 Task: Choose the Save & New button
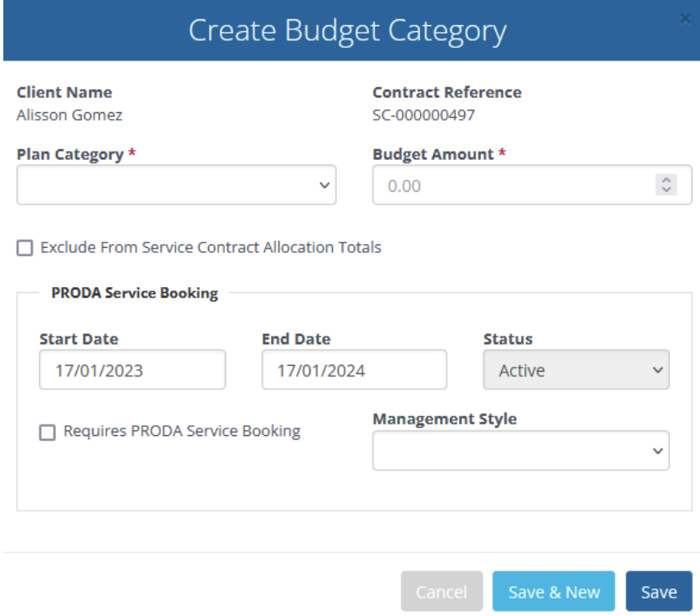click(554, 592)
